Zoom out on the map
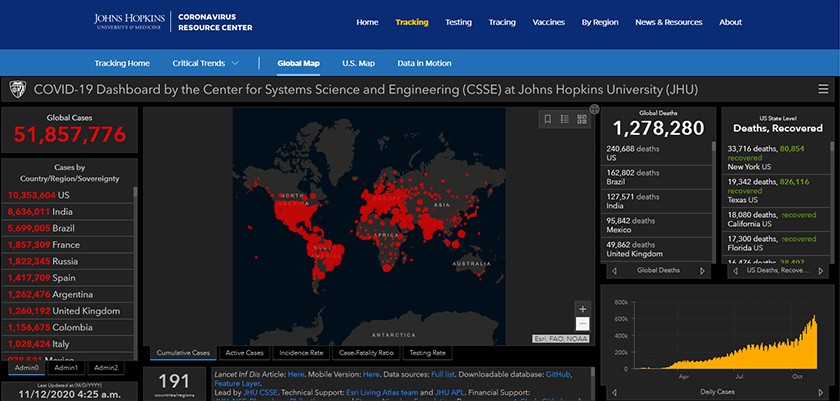 tap(583, 324)
